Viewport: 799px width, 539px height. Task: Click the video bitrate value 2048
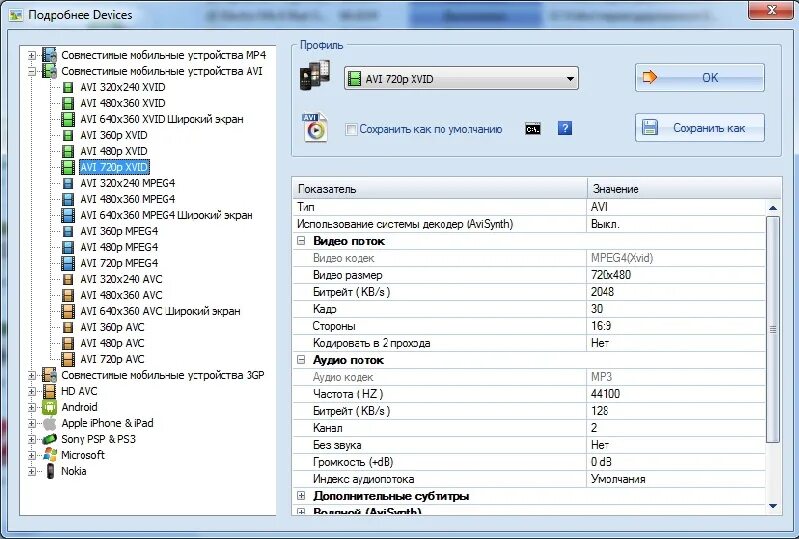(602, 292)
